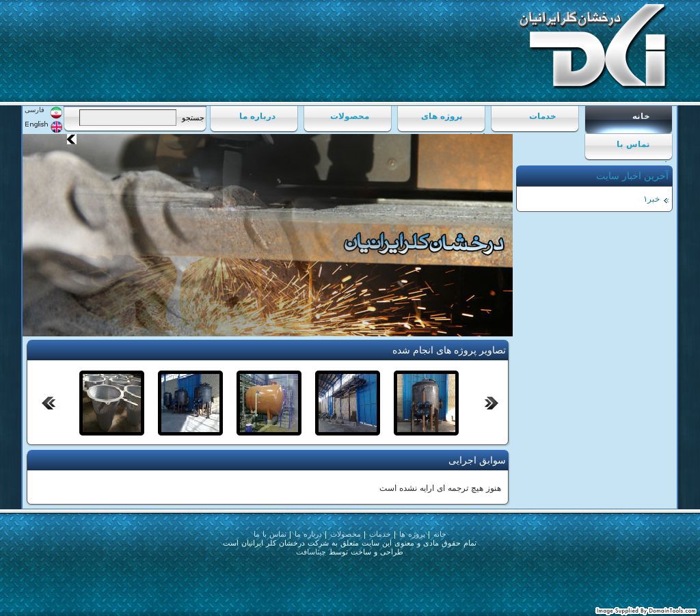Click the DCI company logo
This screenshot has width=700, height=616.
pos(593,46)
